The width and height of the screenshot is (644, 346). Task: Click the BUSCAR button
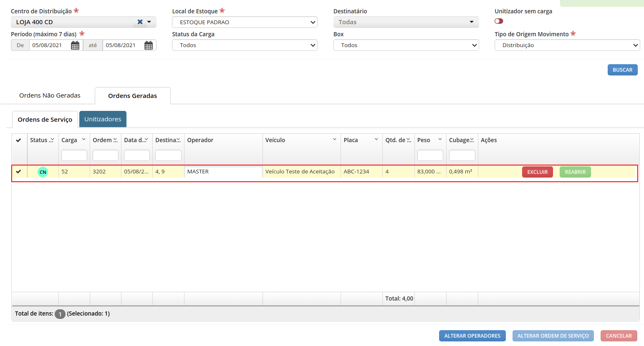pyautogui.click(x=622, y=70)
